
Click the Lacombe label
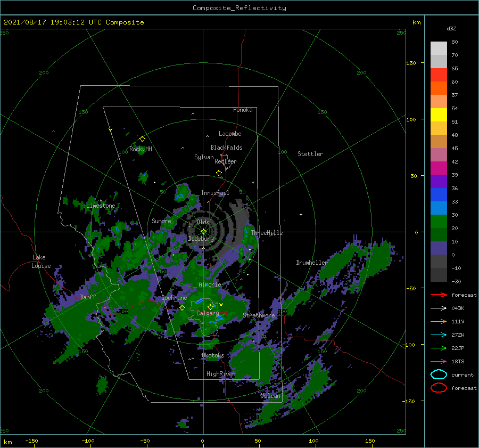point(230,134)
